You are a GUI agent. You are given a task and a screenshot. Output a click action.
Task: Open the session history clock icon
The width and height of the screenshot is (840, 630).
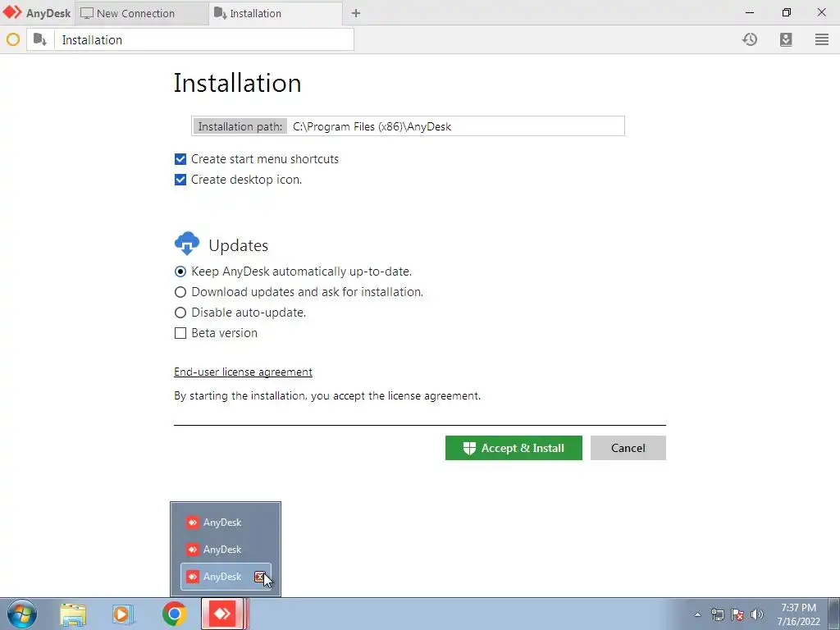[750, 39]
